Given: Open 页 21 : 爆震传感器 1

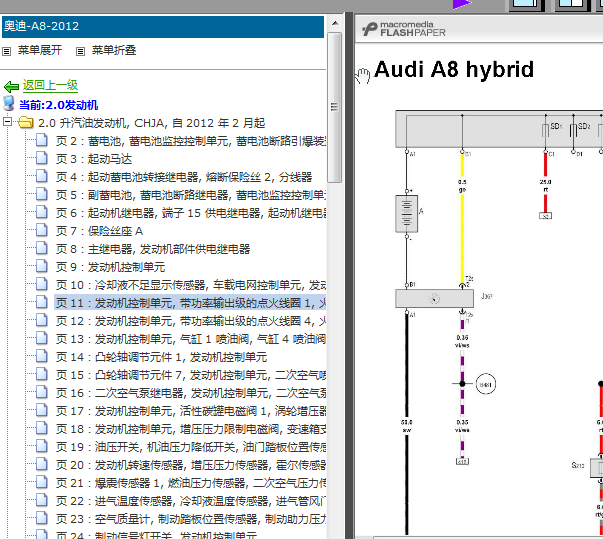Looking at the screenshot, I should click(x=191, y=483).
